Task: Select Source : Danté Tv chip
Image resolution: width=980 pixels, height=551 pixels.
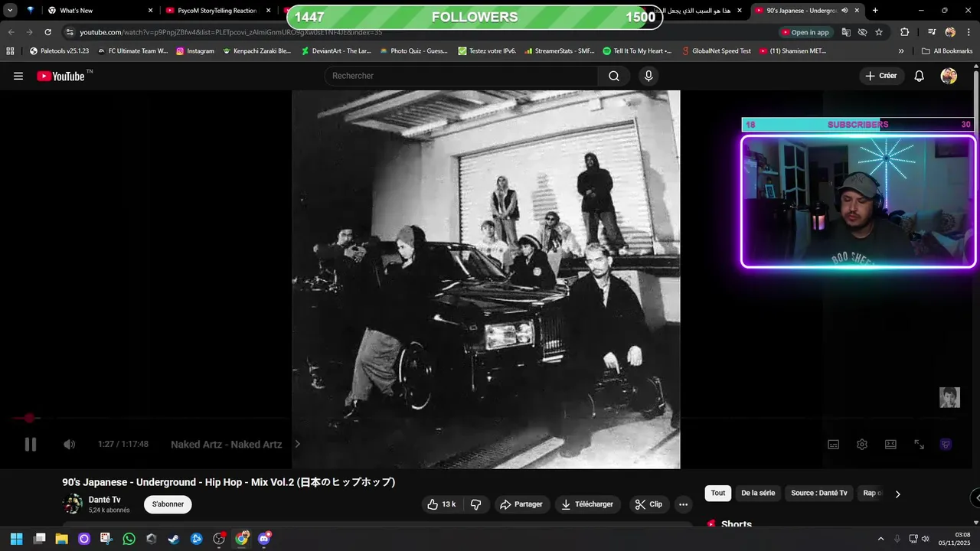Action: click(819, 494)
